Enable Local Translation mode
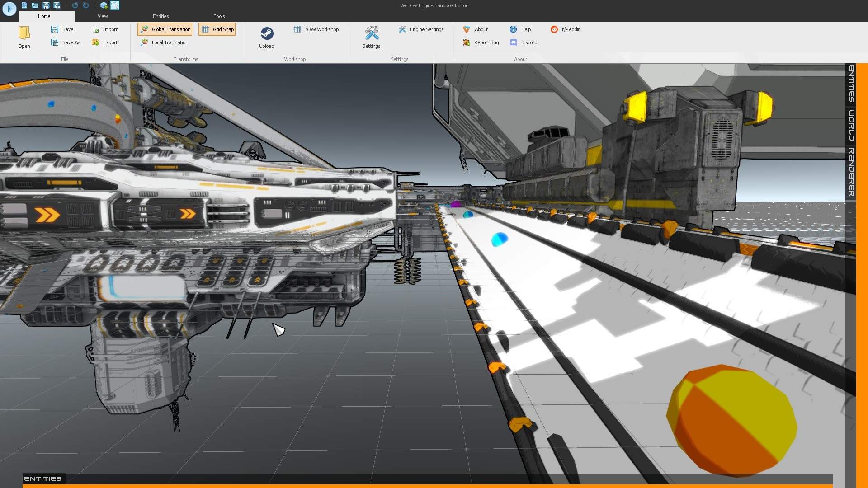Image resolution: width=868 pixels, height=488 pixels. coord(165,42)
